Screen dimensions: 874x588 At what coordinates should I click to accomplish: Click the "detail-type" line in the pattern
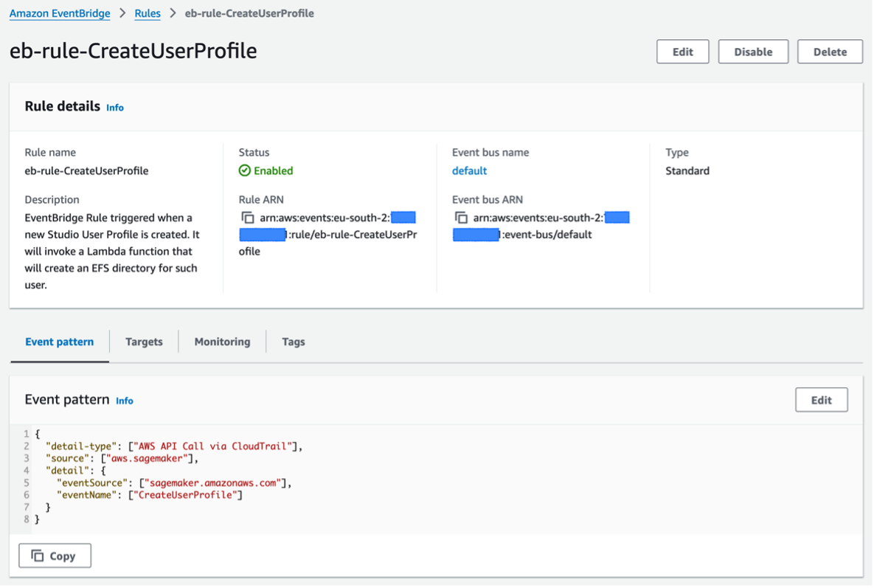pyautogui.click(x=174, y=446)
